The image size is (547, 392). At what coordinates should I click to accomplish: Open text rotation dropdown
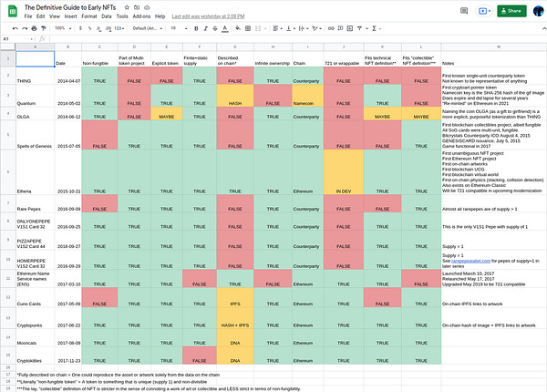(x=316, y=28)
